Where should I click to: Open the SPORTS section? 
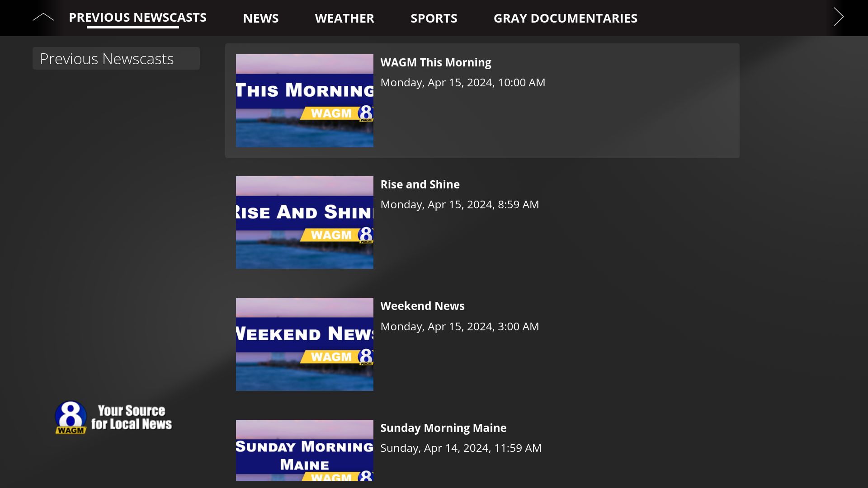click(x=434, y=18)
